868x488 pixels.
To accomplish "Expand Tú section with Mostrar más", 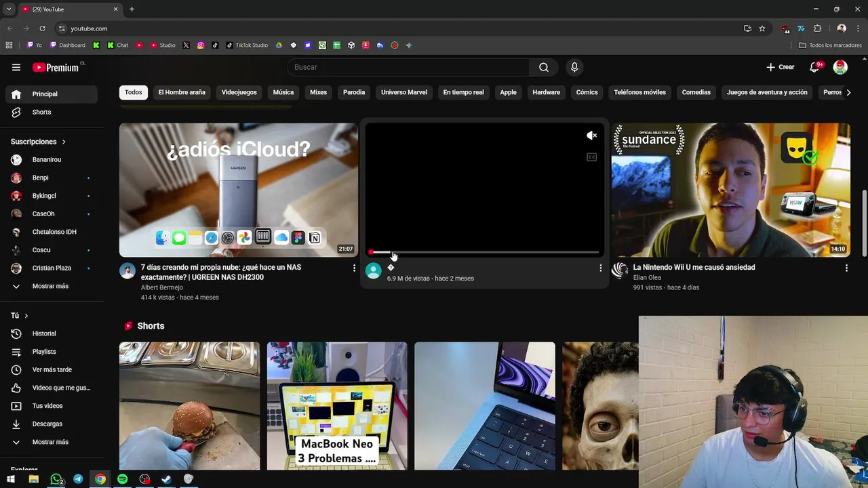I will point(52,442).
